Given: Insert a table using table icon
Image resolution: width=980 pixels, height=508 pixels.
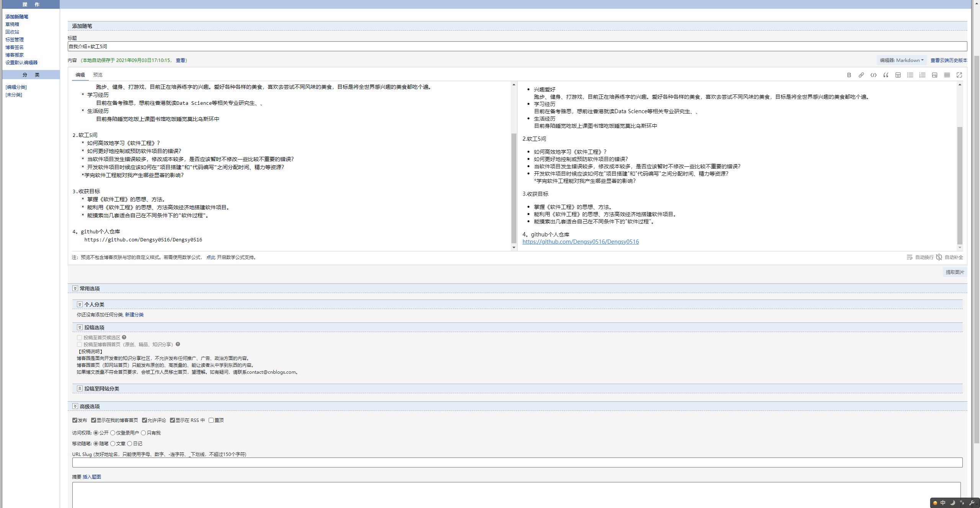Looking at the screenshot, I should pyautogui.click(x=898, y=75).
